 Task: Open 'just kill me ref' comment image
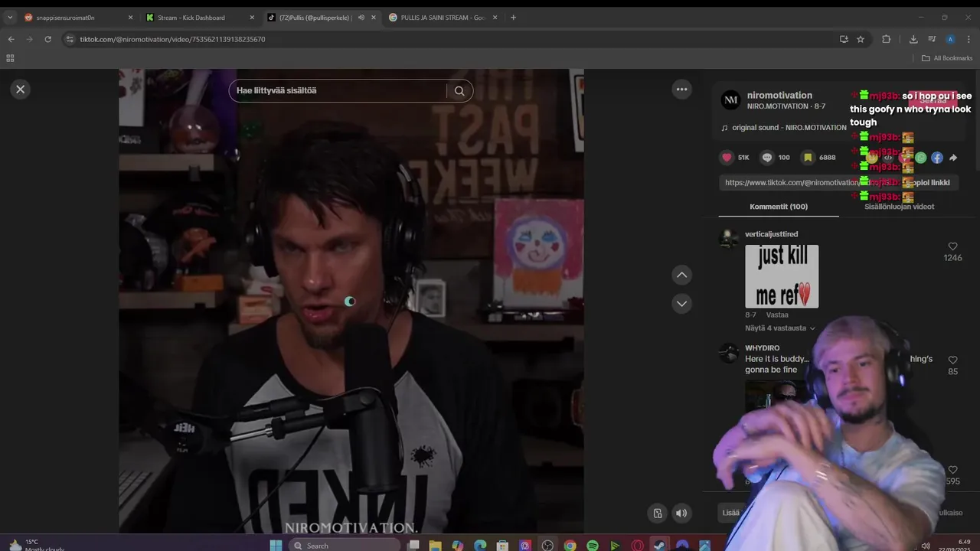pos(782,276)
